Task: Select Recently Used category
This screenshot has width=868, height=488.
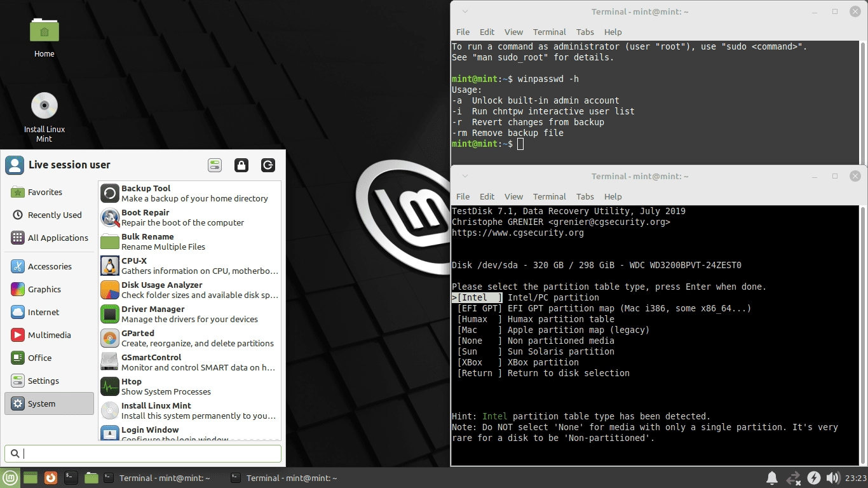Action: point(50,215)
